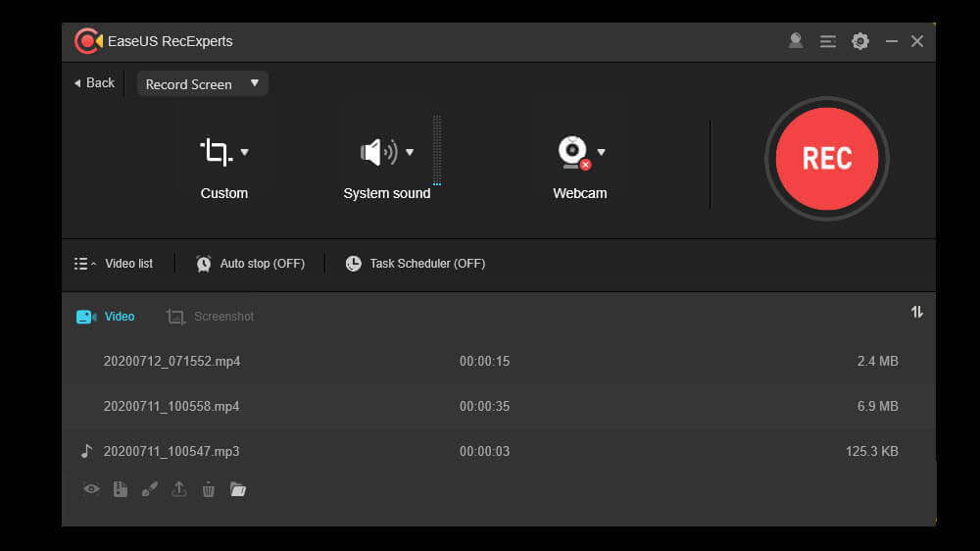Image resolution: width=980 pixels, height=551 pixels.
Task: Click the system sound volume level meter
Action: pos(437,150)
